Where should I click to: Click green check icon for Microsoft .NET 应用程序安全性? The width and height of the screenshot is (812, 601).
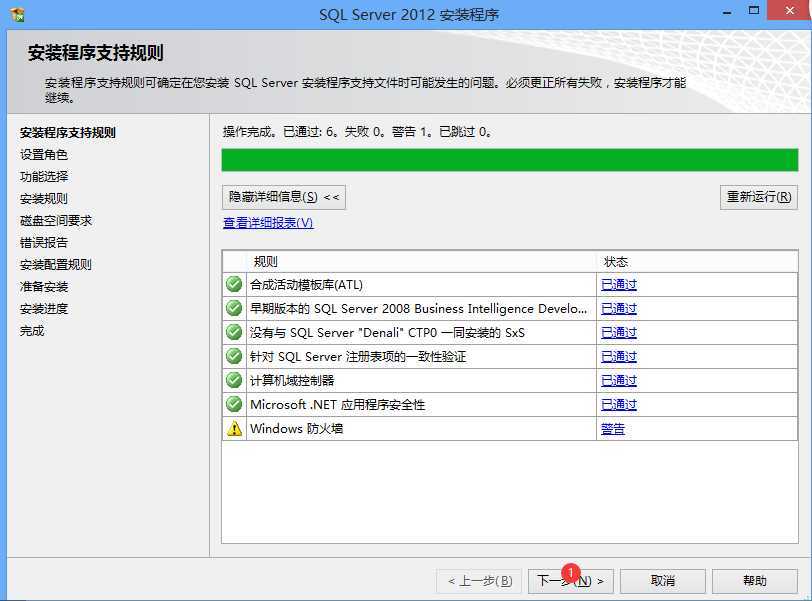point(234,404)
